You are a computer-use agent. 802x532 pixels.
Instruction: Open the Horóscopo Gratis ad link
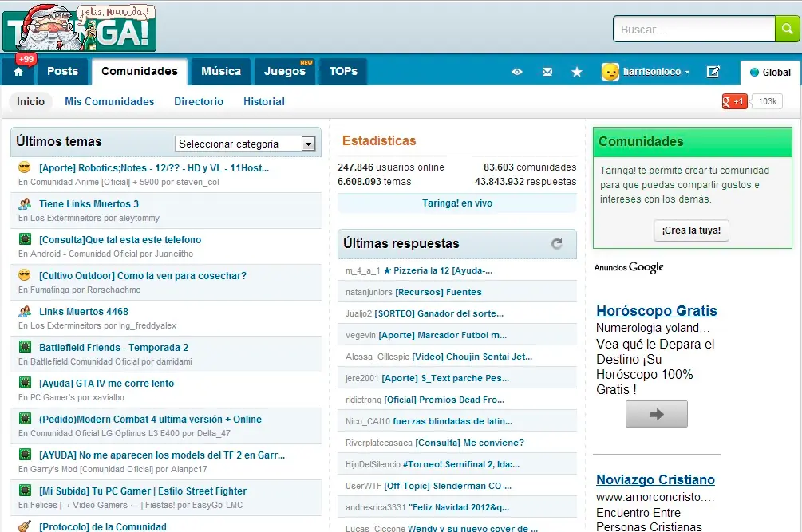click(x=657, y=311)
